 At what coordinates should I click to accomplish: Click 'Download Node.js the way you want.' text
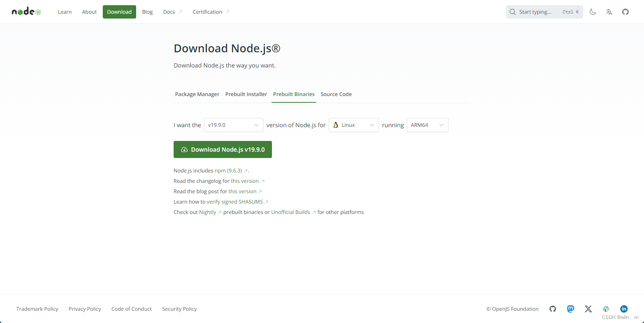(225, 65)
